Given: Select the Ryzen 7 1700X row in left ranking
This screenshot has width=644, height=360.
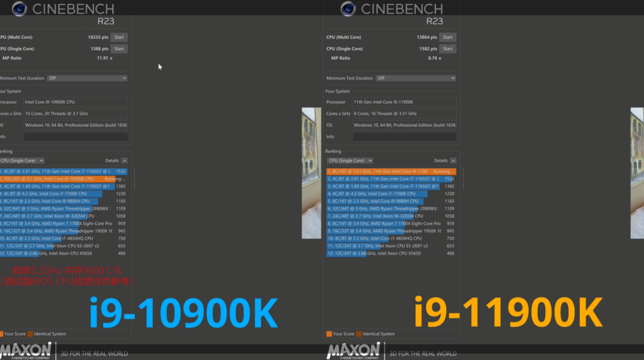Looking at the screenshot, I should pos(64,224).
